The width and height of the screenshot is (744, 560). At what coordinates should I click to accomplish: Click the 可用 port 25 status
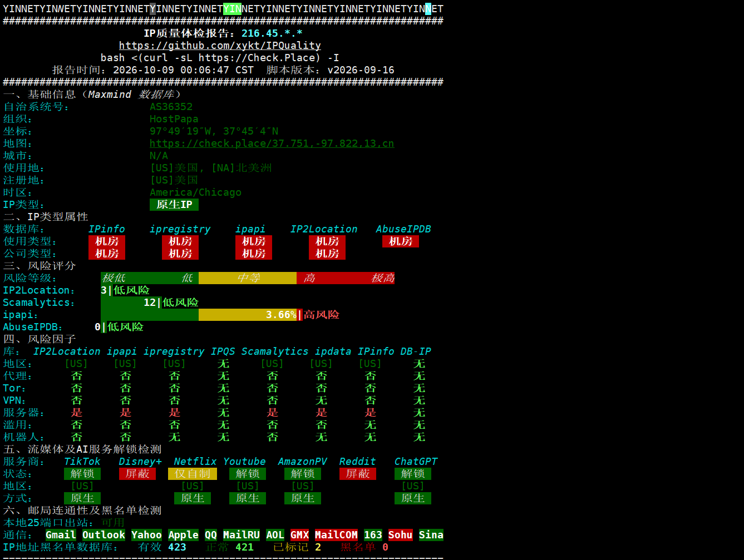click(x=113, y=523)
